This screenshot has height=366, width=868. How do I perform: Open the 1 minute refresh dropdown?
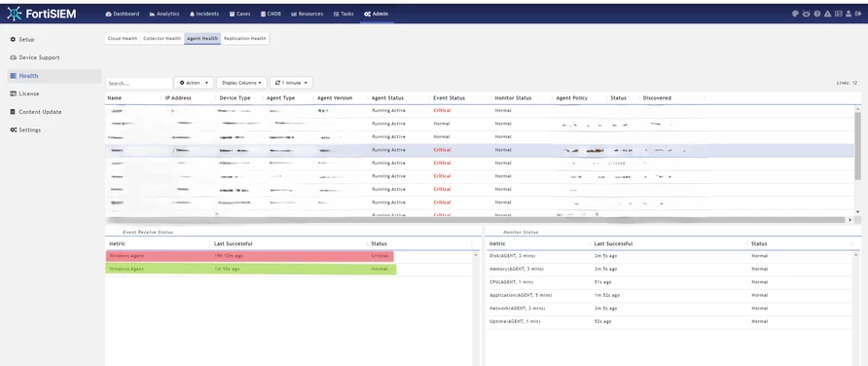(x=291, y=83)
